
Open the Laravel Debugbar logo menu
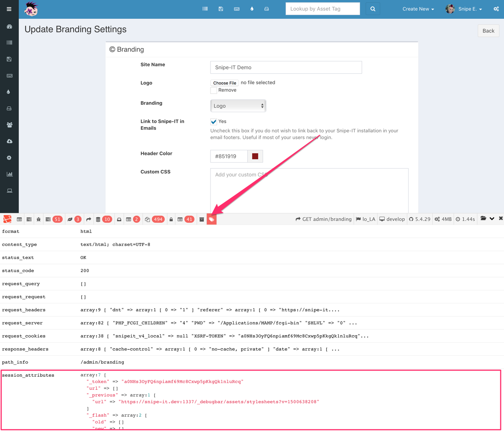point(7,219)
